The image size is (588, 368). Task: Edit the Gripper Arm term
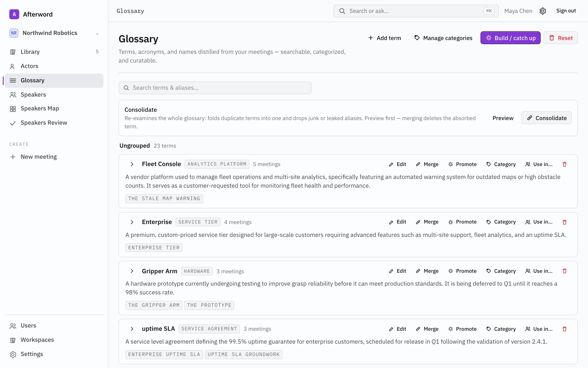[398, 271]
